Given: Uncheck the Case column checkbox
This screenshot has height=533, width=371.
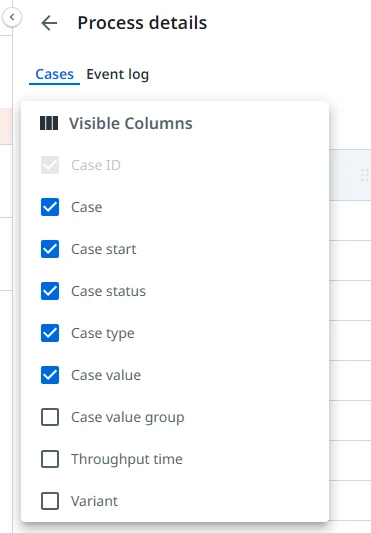Looking at the screenshot, I should click(50, 207).
